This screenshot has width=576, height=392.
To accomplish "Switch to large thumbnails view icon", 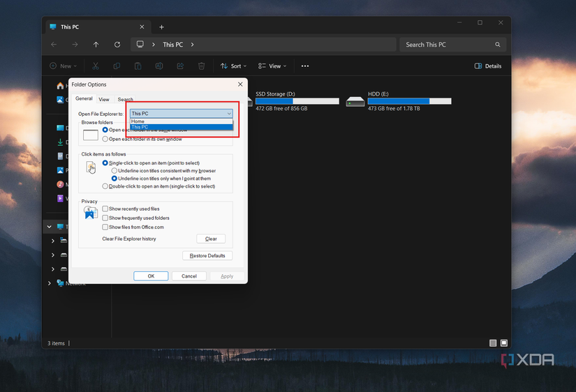I will pyautogui.click(x=504, y=342).
